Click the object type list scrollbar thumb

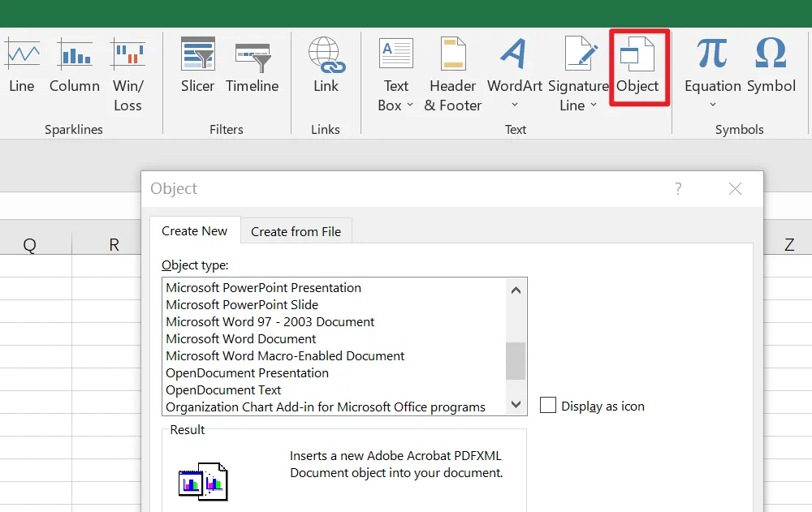[516, 361]
